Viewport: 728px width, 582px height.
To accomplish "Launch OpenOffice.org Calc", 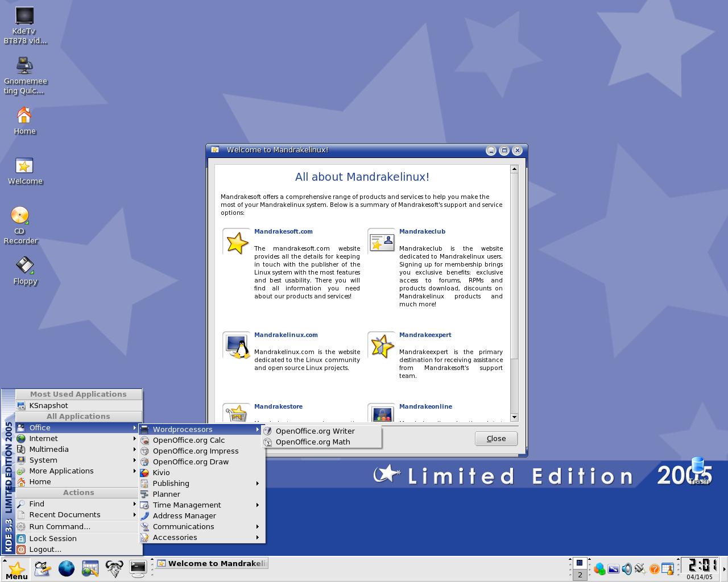I will pos(202,440).
